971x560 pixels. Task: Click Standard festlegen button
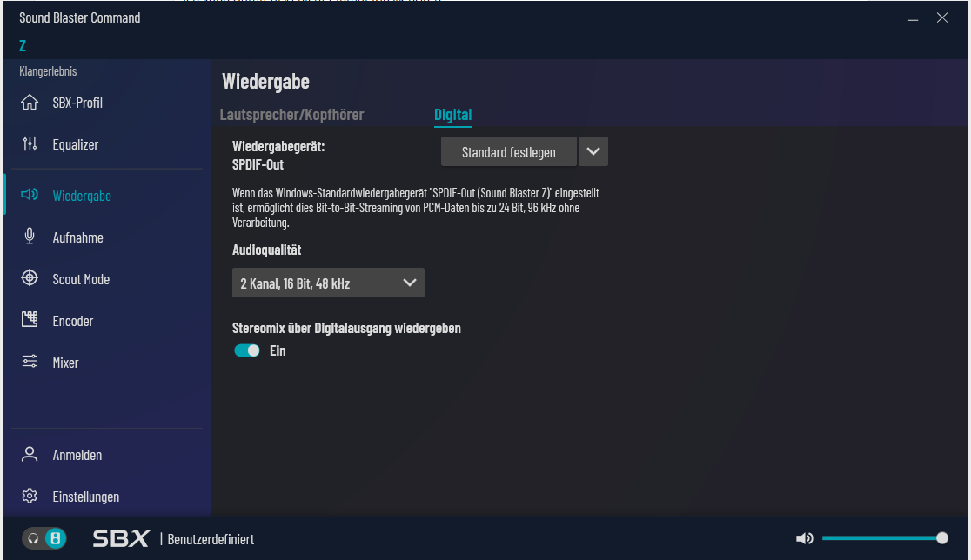tap(508, 151)
